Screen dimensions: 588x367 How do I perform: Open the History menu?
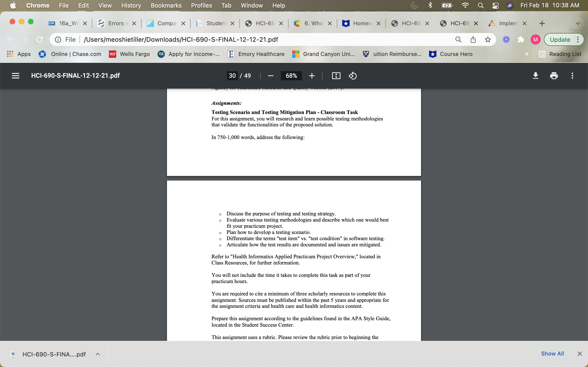tap(131, 5)
